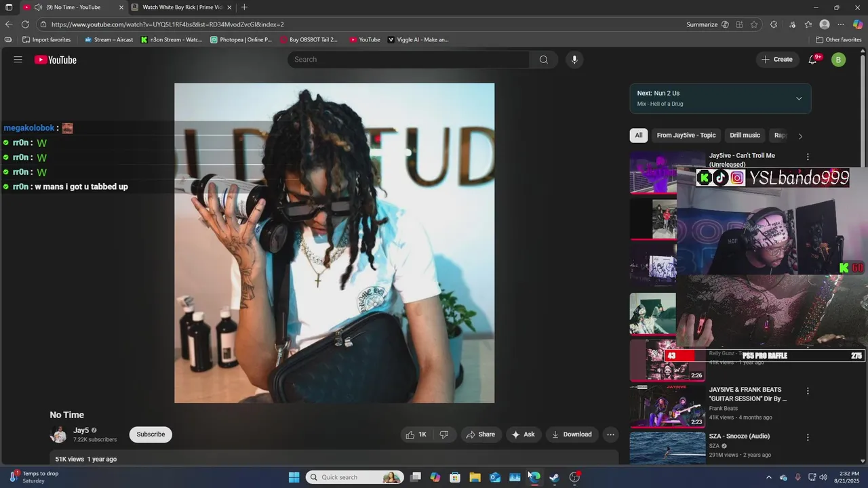Open the Jay5 channel name link
868x488 pixels.
(81, 430)
